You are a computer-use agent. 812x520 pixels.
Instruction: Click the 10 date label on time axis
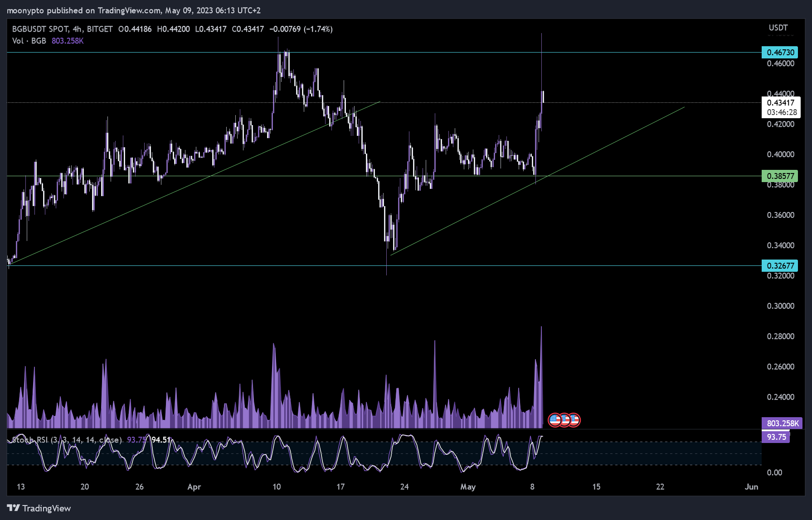(277, 487)
